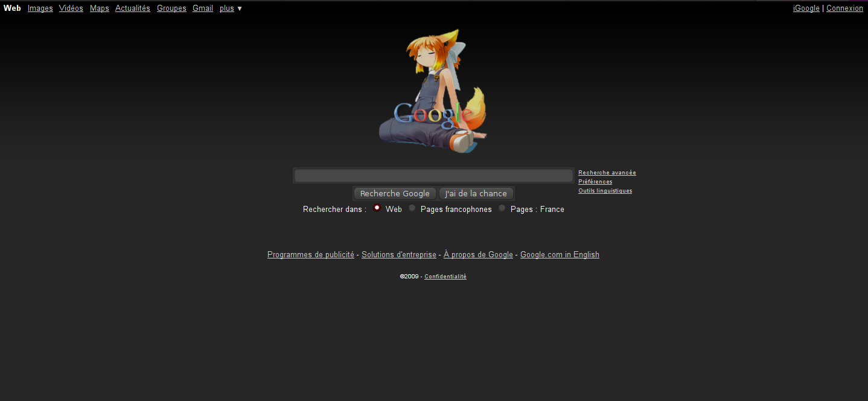Click the Google logo with fox girl
Viewport: 868px width, 401px height.
[433, 91]
